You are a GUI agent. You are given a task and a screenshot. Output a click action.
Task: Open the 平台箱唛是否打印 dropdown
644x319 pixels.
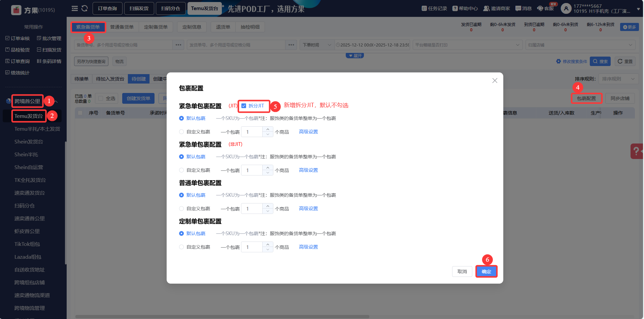click(468, 45)
